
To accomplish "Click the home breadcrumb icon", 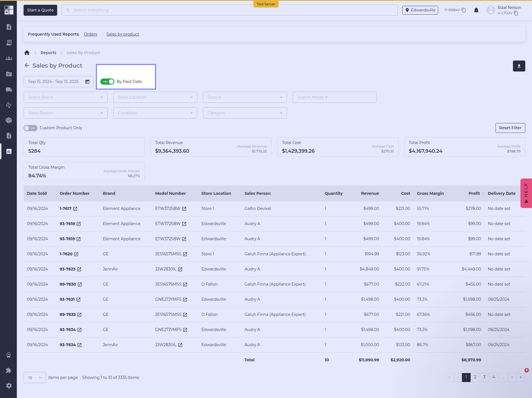I will click(x=27, y=53).
